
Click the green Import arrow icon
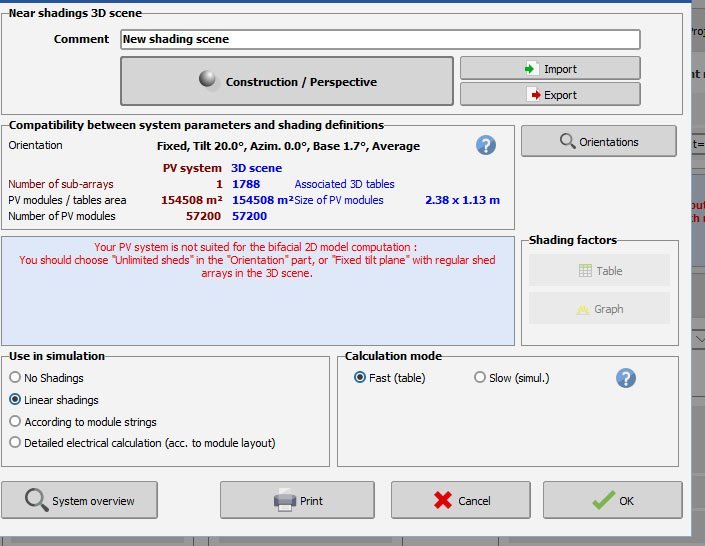[530, 69]
